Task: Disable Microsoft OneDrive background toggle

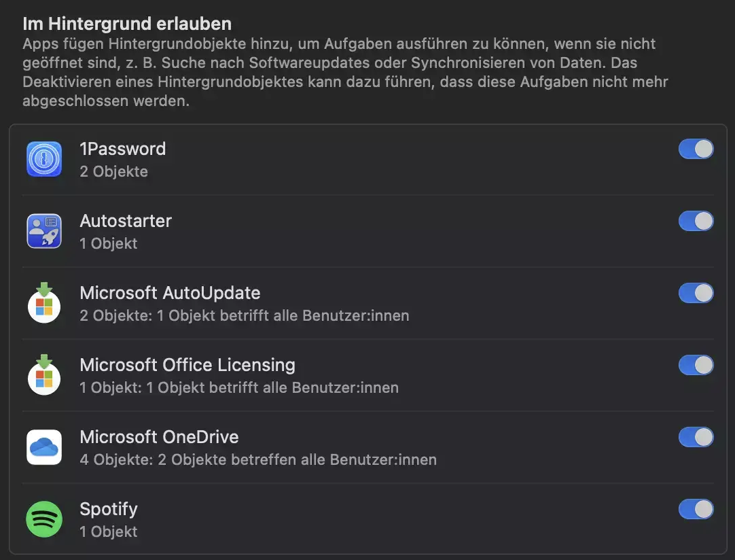Action: point(696,437)
